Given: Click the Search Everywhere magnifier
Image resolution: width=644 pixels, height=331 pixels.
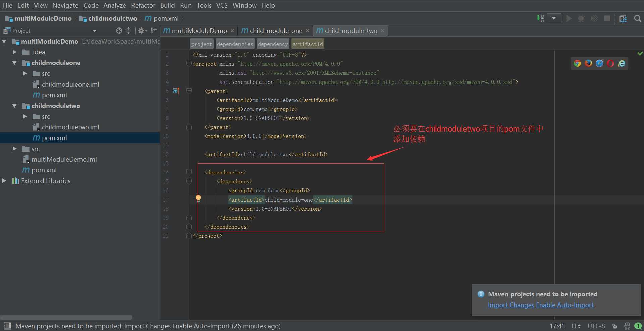Looking at the screenshot, I should tap(638, 18).
